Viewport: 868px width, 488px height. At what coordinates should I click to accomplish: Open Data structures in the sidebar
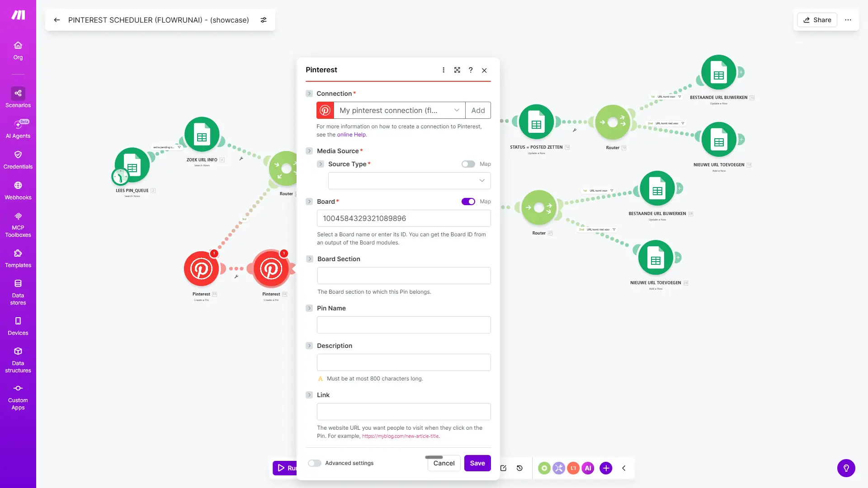click(18, 360)
